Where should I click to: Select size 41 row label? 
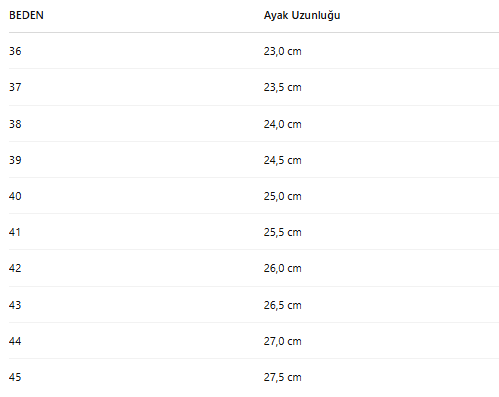(15, 232)
